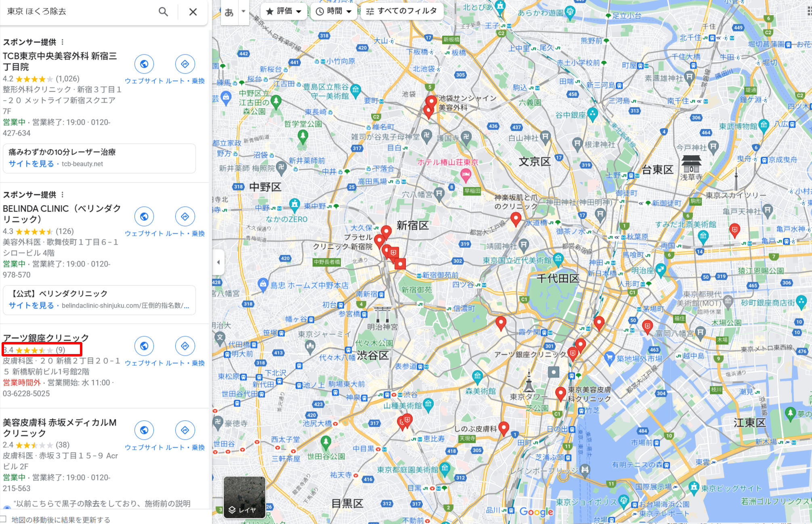Open 赤坂メディカルMクリニック website globe icon
This screenshot has width=812, height=524.
click(x=144, y=430)
